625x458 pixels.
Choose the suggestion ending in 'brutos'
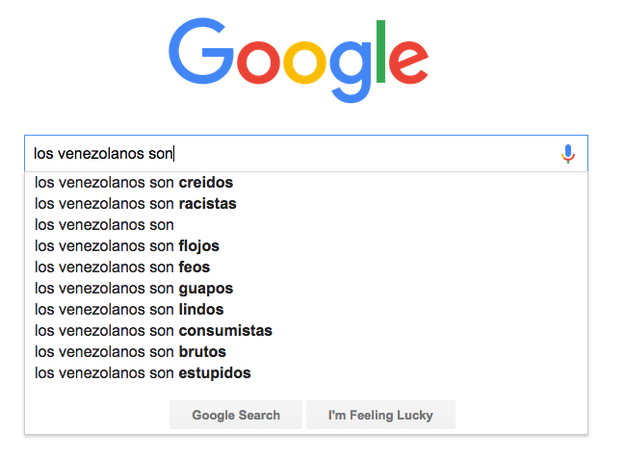pos(306,352)
